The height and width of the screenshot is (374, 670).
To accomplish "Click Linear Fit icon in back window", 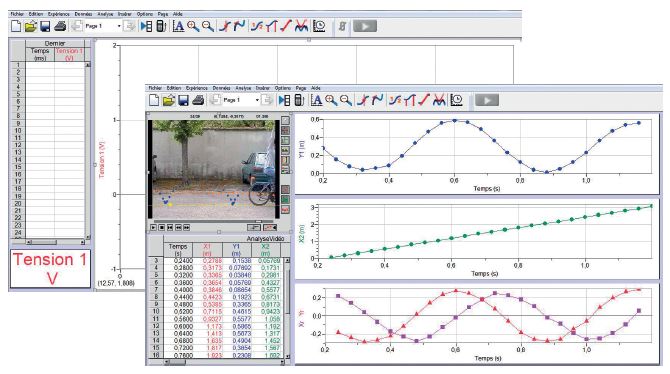I will coord(286,27).
